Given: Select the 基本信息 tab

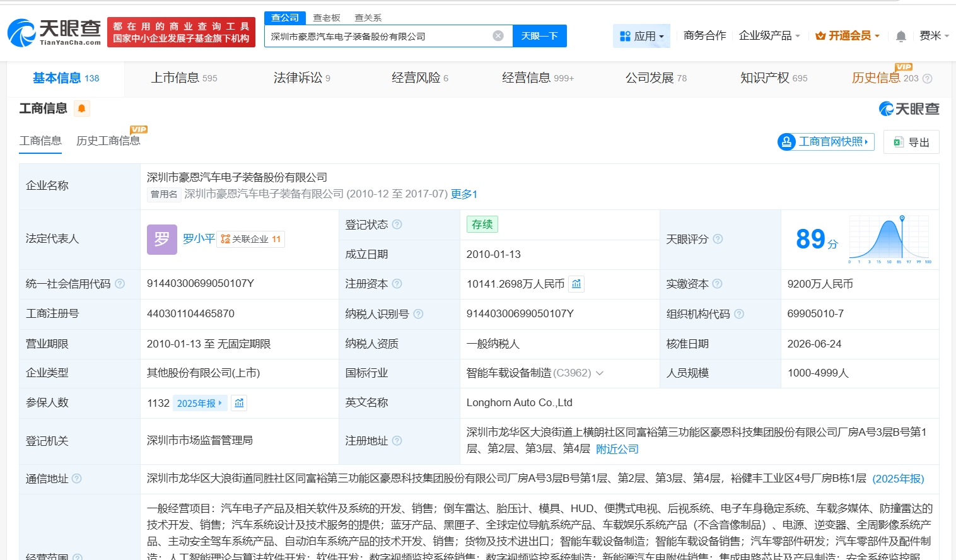Looking at the screenshot, I should tap(66, 78).
